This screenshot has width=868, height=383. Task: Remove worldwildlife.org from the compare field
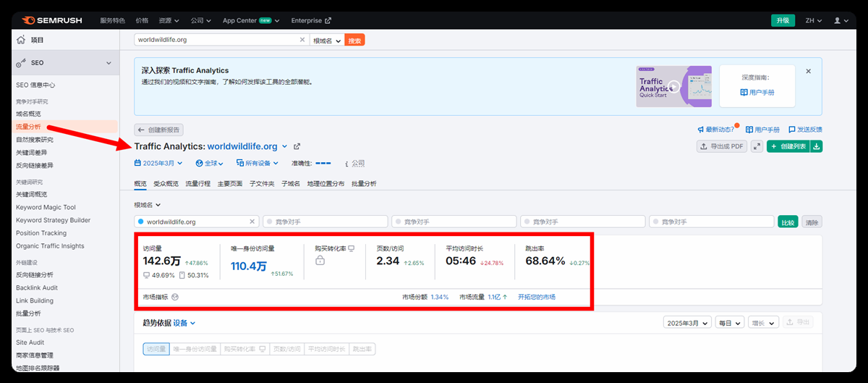pos(252,222)
